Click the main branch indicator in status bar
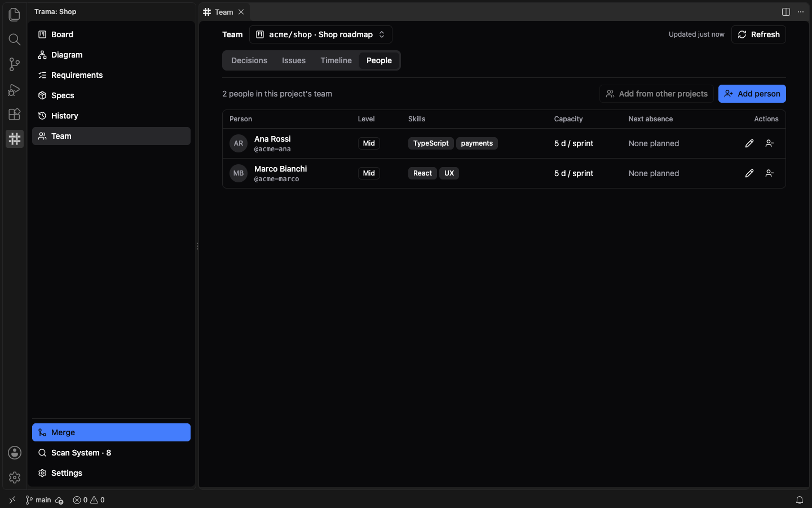812x508 pixels. click(38, 500)
